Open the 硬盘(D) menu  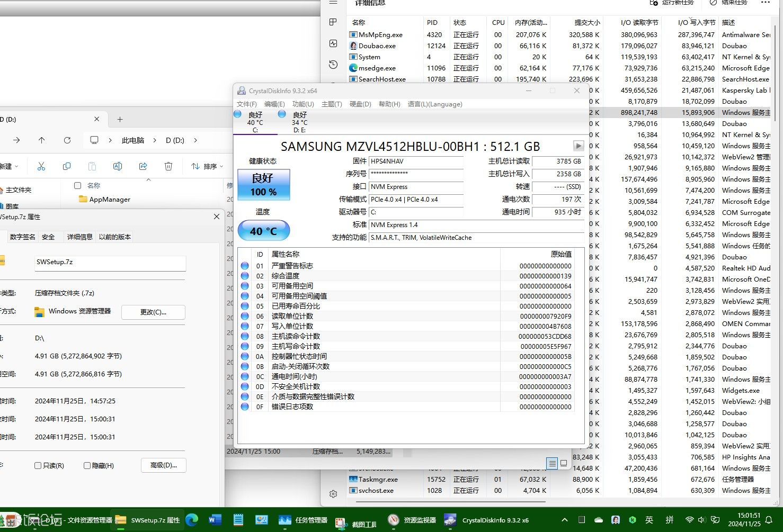pos(360,104)
